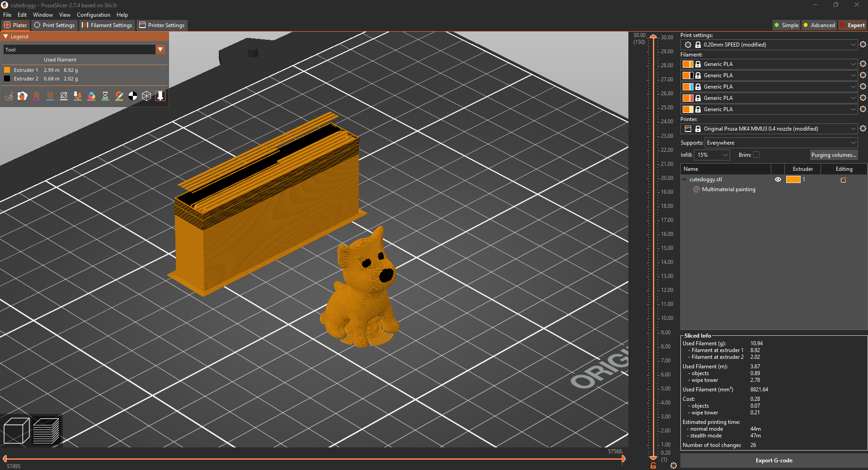The image size is (868, 470).
Task: Toggle color changes markers in the legend
Action: 92,96
